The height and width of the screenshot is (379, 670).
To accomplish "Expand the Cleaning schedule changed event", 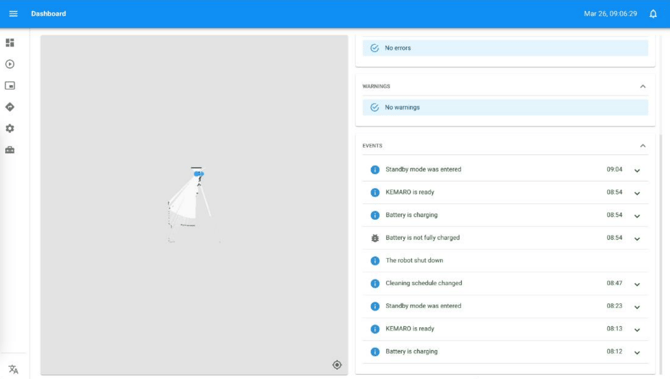I will tap(637, 284).
